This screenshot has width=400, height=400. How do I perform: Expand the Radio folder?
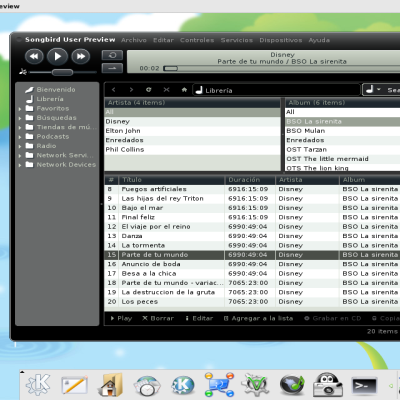(x=20, y=146)
